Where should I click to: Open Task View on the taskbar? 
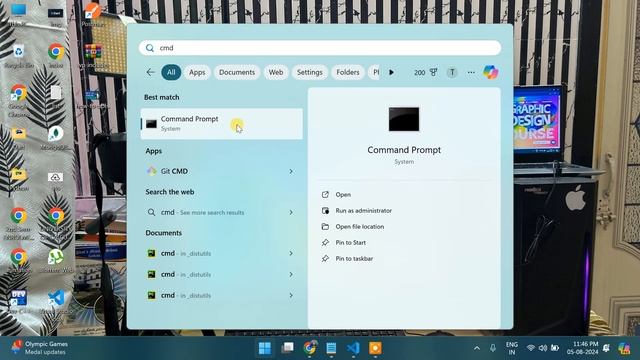pos(287,348)
